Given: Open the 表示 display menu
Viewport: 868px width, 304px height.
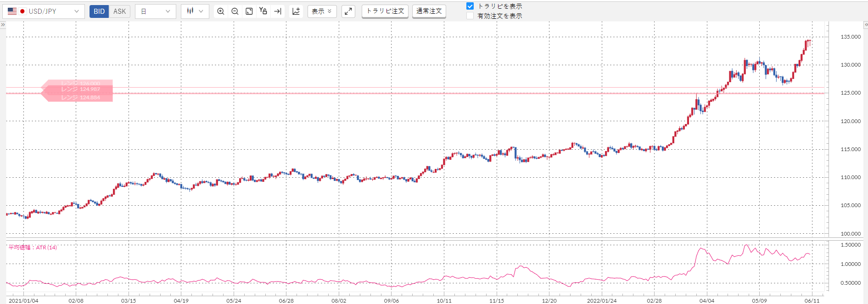Looking at the screenshot, I should pos(322,11).
